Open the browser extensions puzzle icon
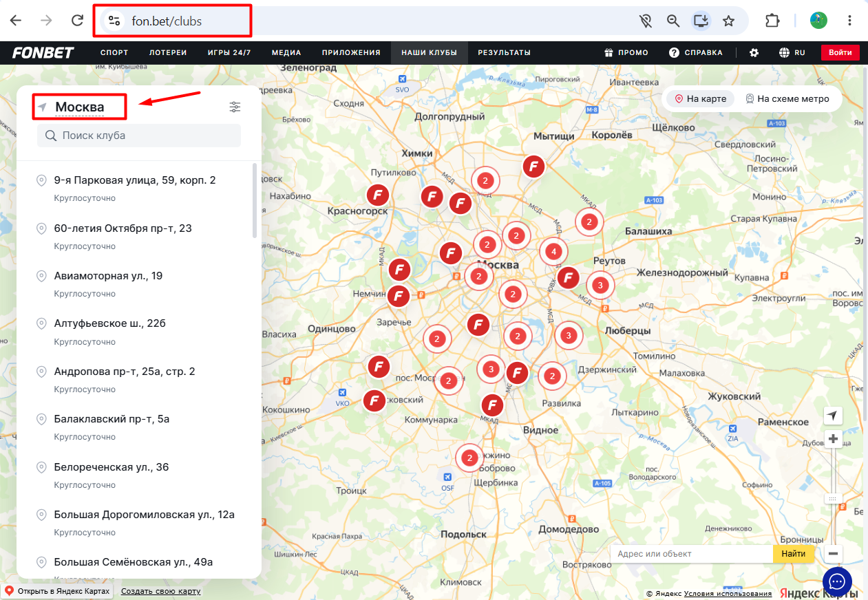Image resolution: width=868 pixels, height=600 pixels. tap(772, 21)
